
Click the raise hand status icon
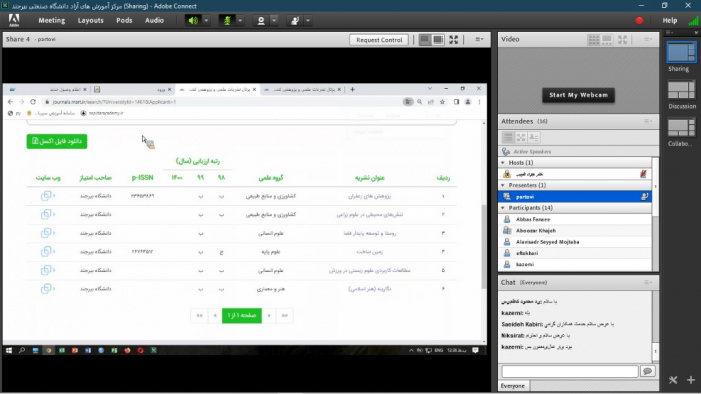(x=295, y=21)
